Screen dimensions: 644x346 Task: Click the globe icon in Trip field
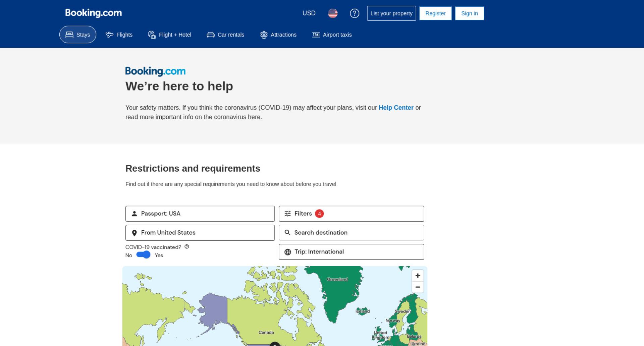pyautogui.click(x=288, y=252)
